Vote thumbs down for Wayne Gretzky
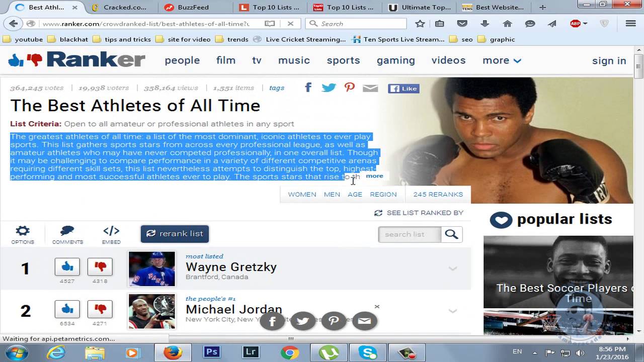Image resolution: width=644 pixels, height=362 pixels. (x=100, y=266)
